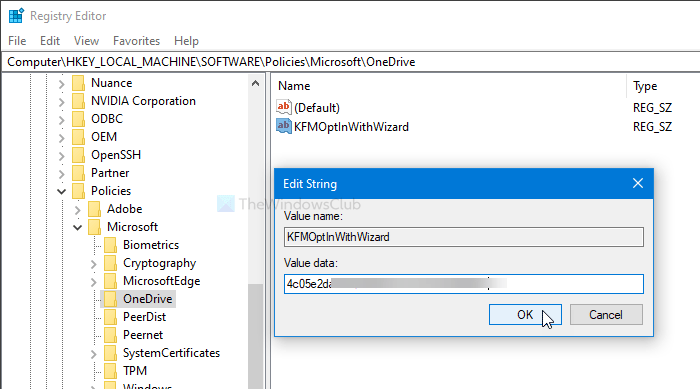Viewport: 700px width, 389px height.
Task: Expand the Partner key
Action: point(62,174)
